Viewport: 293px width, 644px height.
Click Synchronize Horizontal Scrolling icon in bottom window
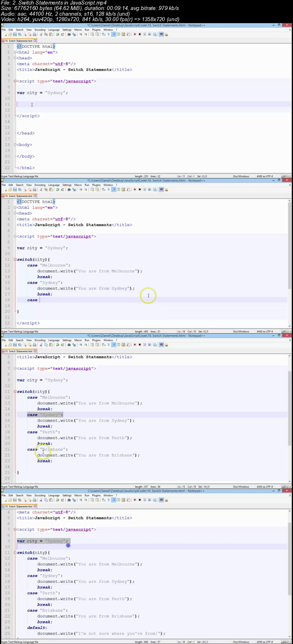(97, 500)
